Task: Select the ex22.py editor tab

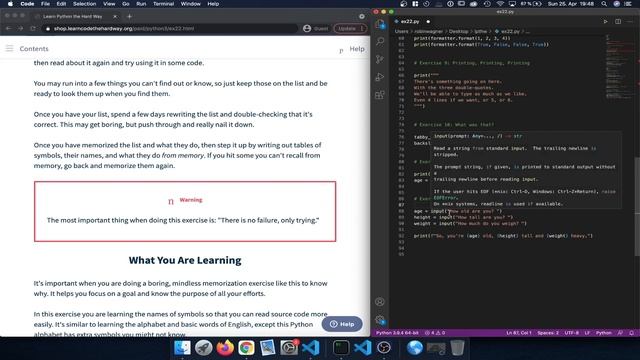Action: pos(412,21)
